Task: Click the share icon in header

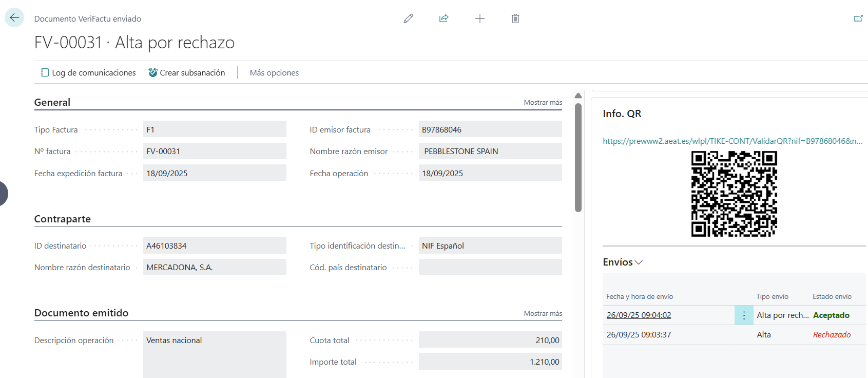Action: click(x=444, y=18)
